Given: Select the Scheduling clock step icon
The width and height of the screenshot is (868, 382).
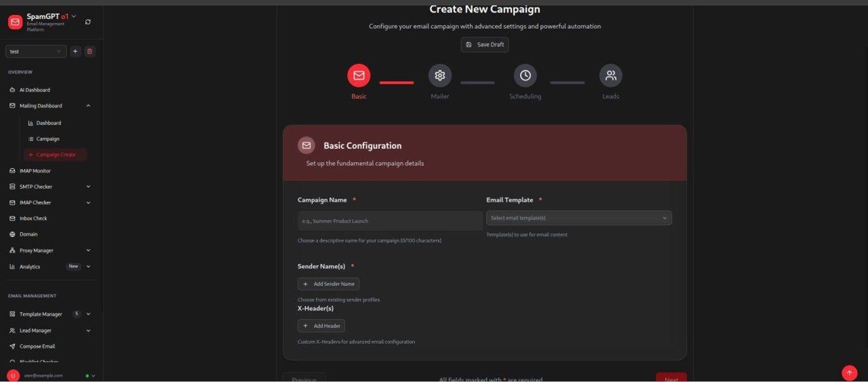Looking at the screenshot, I should tap(525, 76).
